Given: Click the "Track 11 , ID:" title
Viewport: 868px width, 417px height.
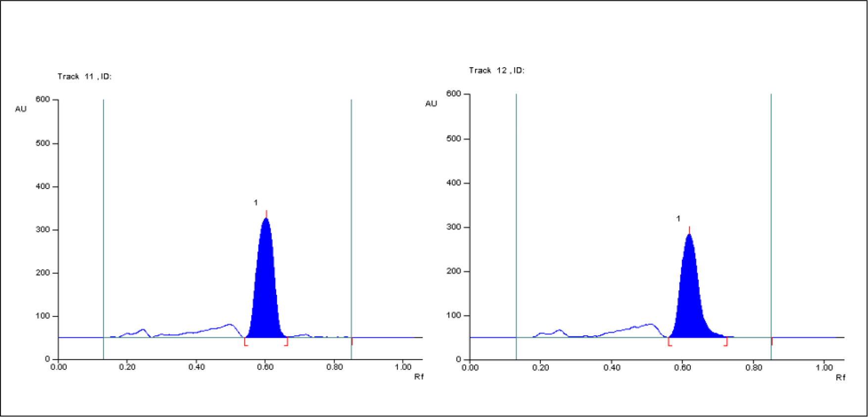Looking at the screenshot, I should 85,76.
